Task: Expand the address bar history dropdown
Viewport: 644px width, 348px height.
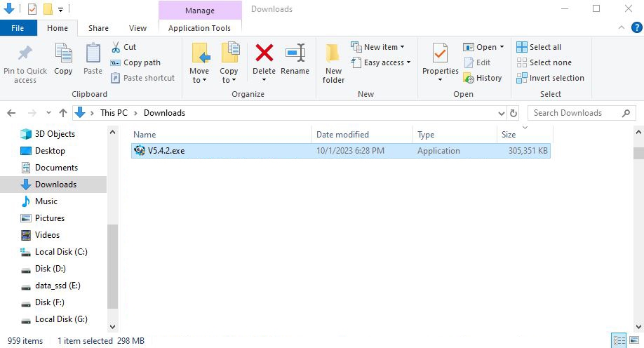Action: point(501,113)
